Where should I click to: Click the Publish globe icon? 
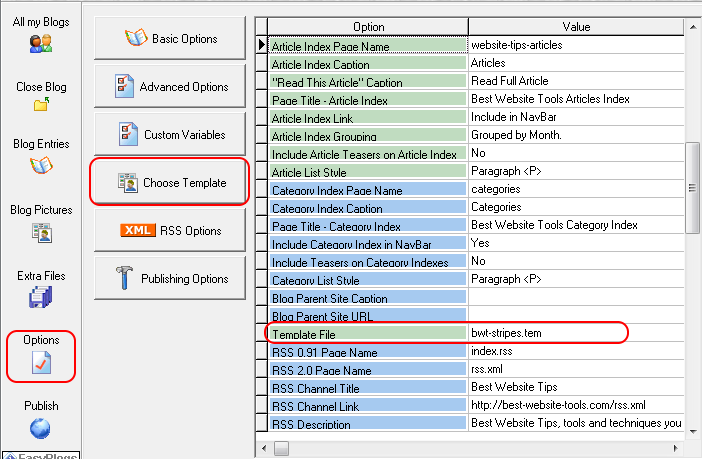41,428
